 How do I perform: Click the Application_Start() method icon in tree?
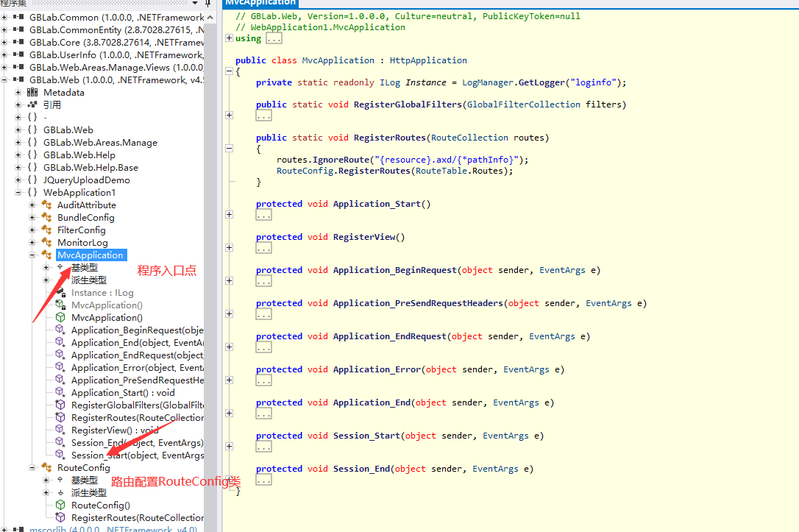click(x=61, y=393)
